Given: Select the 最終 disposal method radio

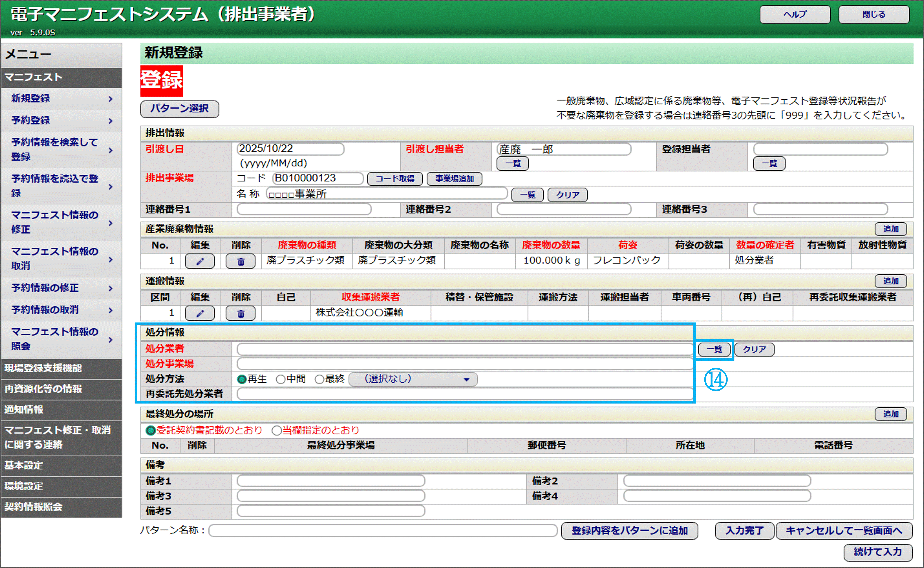Looking at the screenshot, I should click(319, 379).
